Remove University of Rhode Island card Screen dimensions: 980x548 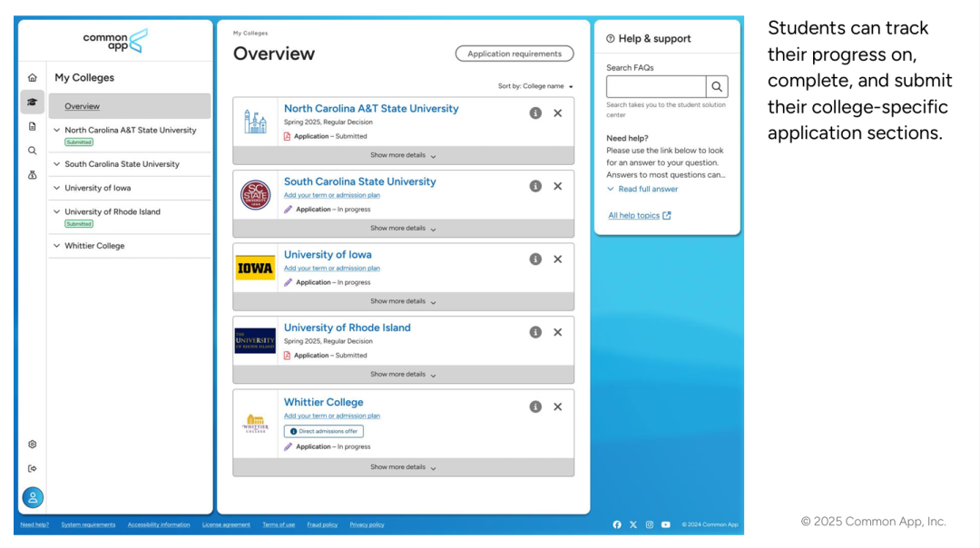557,332
